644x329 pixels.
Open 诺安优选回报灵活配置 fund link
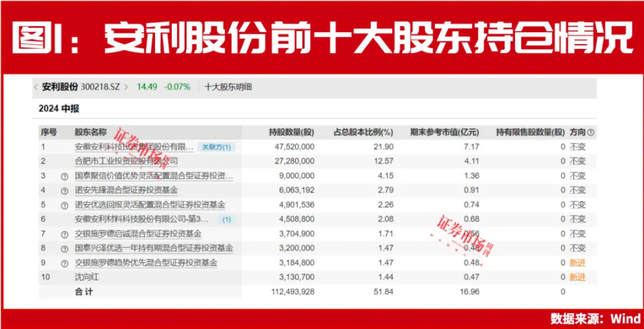point(150,204)
